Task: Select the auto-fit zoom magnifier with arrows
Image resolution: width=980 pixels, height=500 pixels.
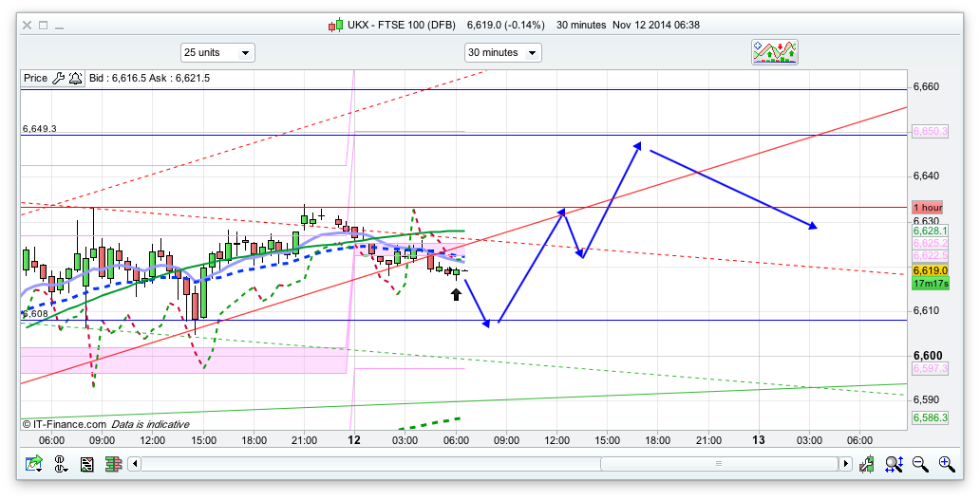Action: click(x=894, y=464)
